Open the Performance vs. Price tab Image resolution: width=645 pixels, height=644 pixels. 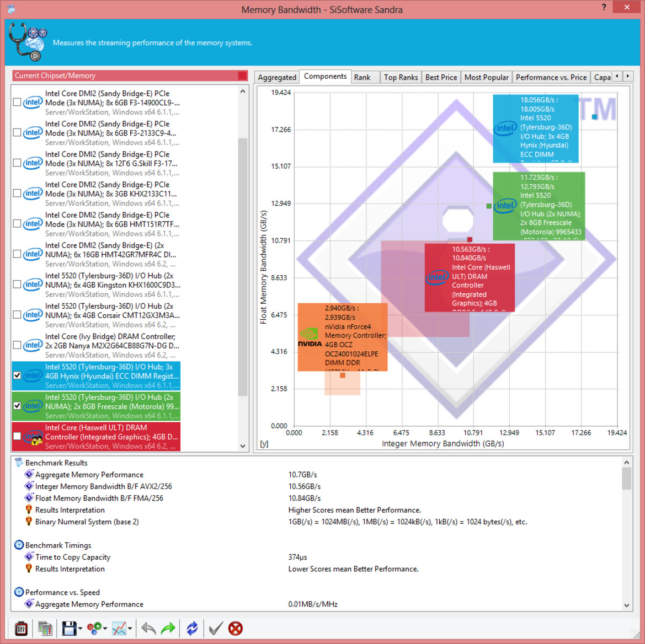point(551,77)
